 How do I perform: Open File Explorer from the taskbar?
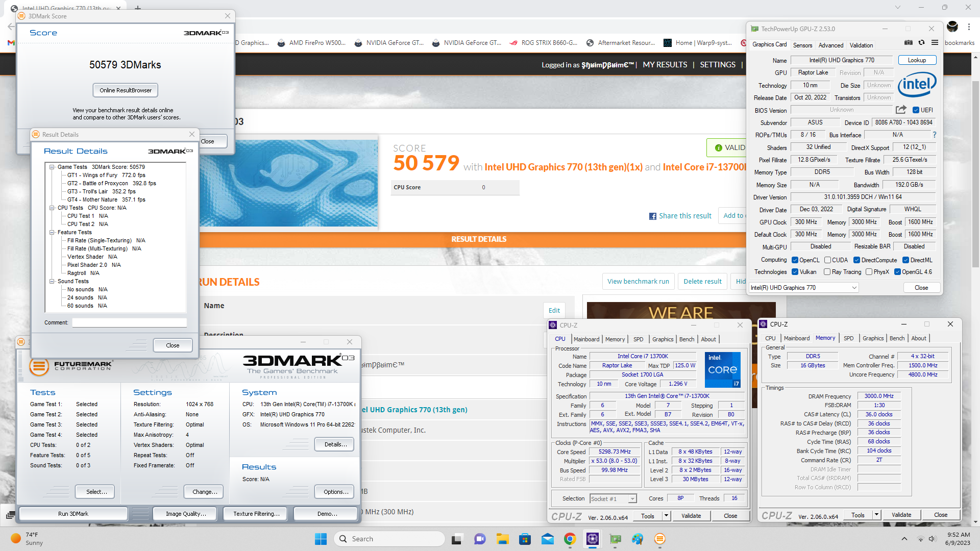[x=502, y=539]
